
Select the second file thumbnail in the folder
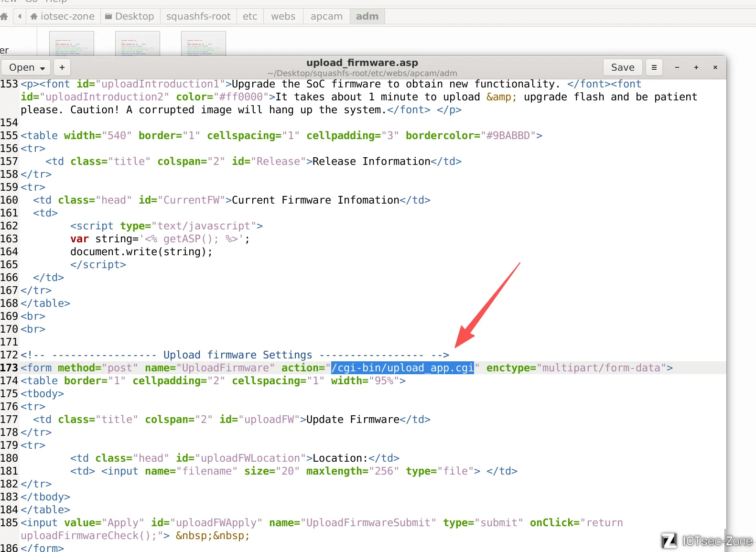coord(138,44)
